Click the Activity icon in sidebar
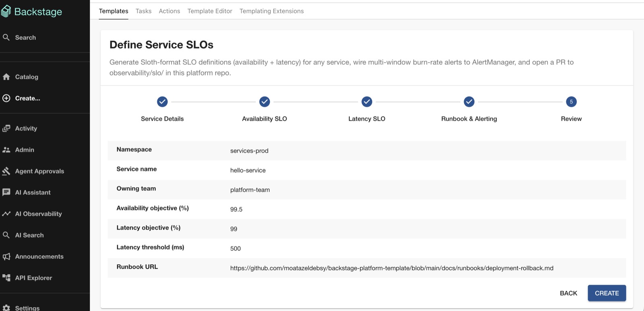The height and width of the screenshot is (311, 644). tap(6, 128)
